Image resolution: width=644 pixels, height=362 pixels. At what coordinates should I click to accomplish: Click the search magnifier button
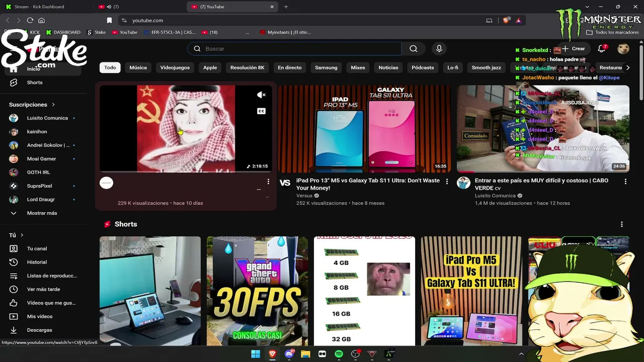[414, 49]
